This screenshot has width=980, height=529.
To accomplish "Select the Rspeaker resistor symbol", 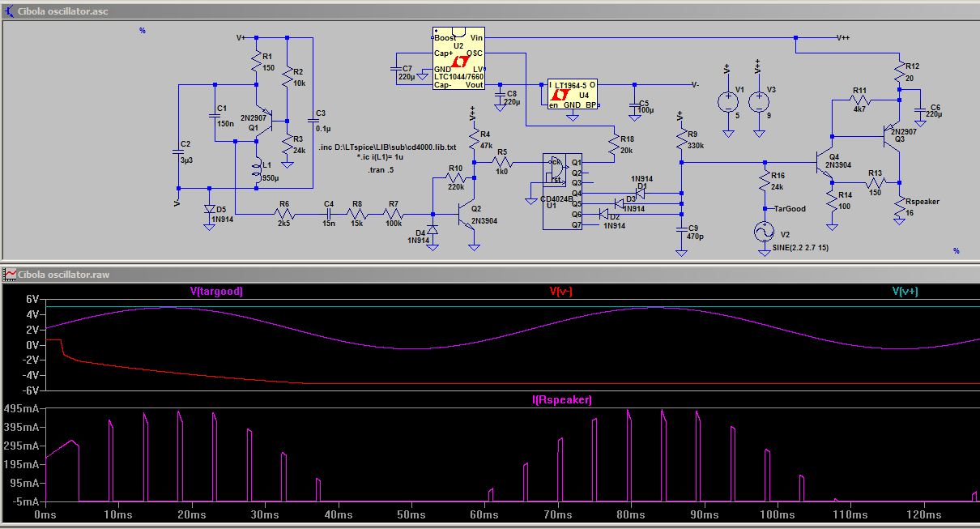I will pos(899,212).
